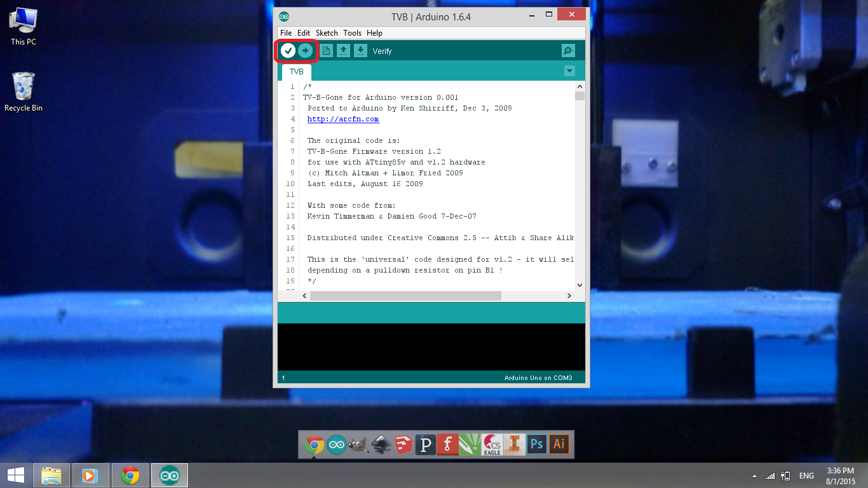Open a sketch with the Open icon

coord(343,51)
